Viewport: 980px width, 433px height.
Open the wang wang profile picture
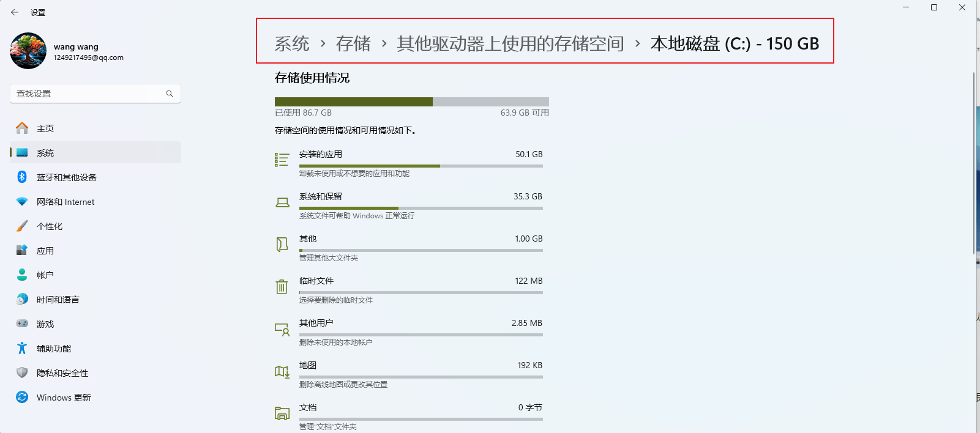pyautogui.click(x=28, y=51)
